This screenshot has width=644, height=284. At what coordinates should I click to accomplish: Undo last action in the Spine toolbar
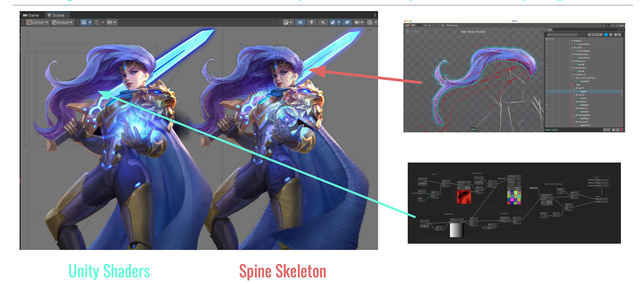(434, 25)
